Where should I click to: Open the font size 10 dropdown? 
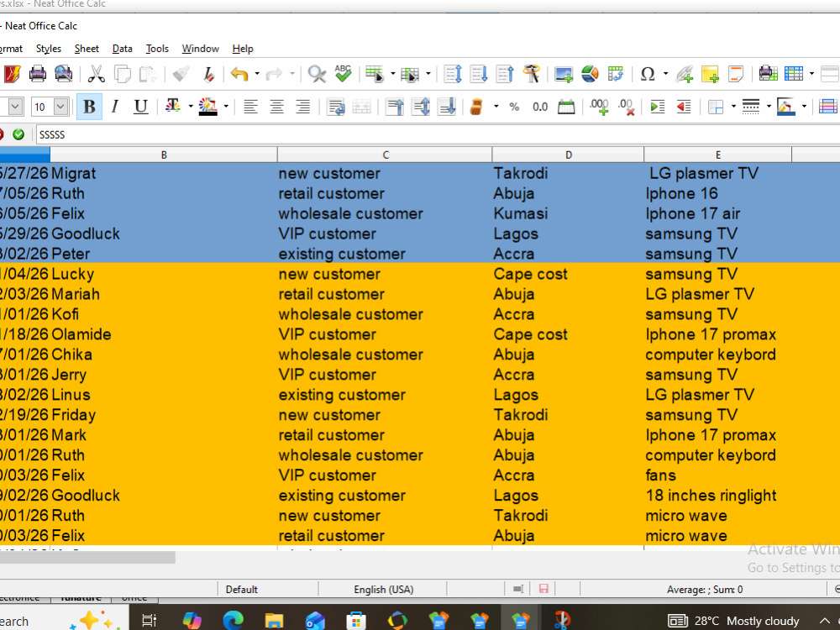pyautogui.click(x=60, y=107)
